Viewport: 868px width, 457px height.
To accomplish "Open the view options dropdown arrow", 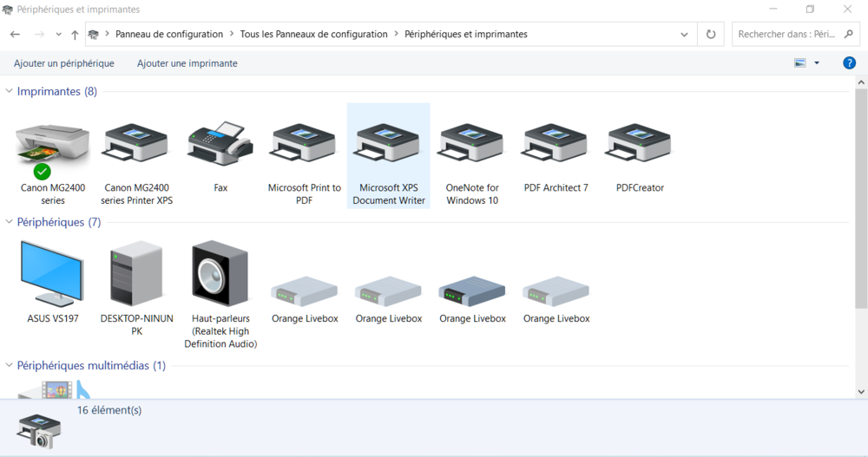I will point(817,63).
